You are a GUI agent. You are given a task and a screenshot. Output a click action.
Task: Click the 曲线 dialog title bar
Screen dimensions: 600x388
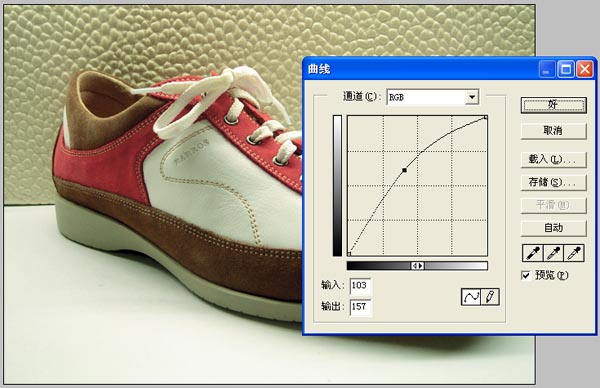[x=421, y=69]
